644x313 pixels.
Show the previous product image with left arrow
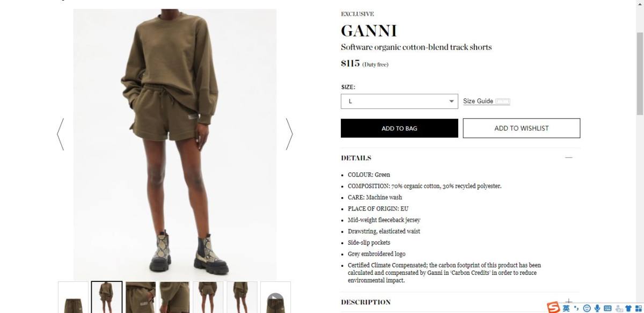[61, 134]
